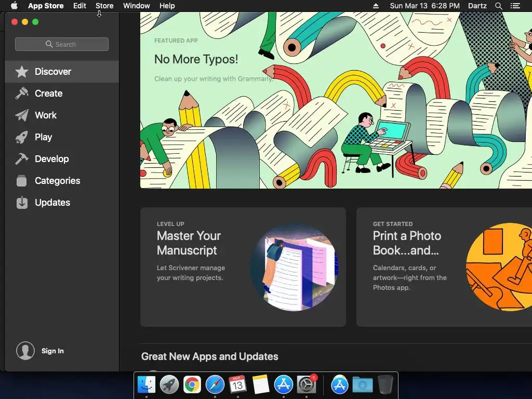532x399 pixels.
Task: Open Safari compass from the Dock
Action: click(x=215, y=384)
